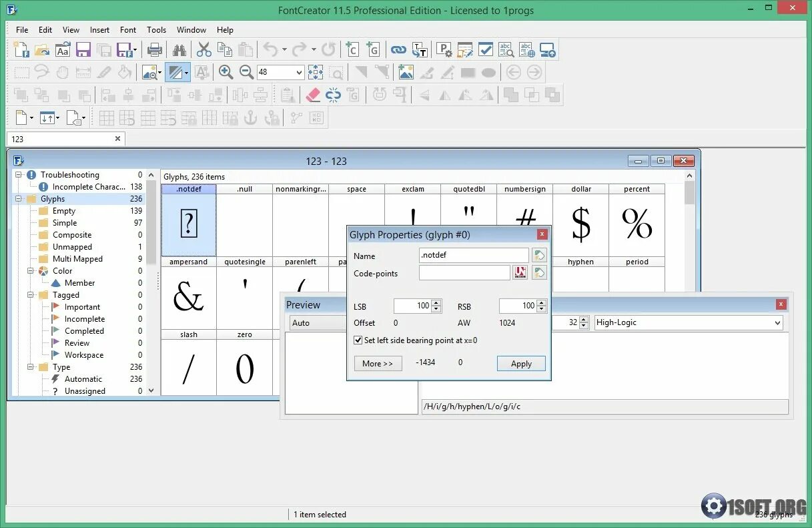Screen dimensions: 812x528
Task: Collapse the Tagged tree node
Action: (x=31, y=295)
